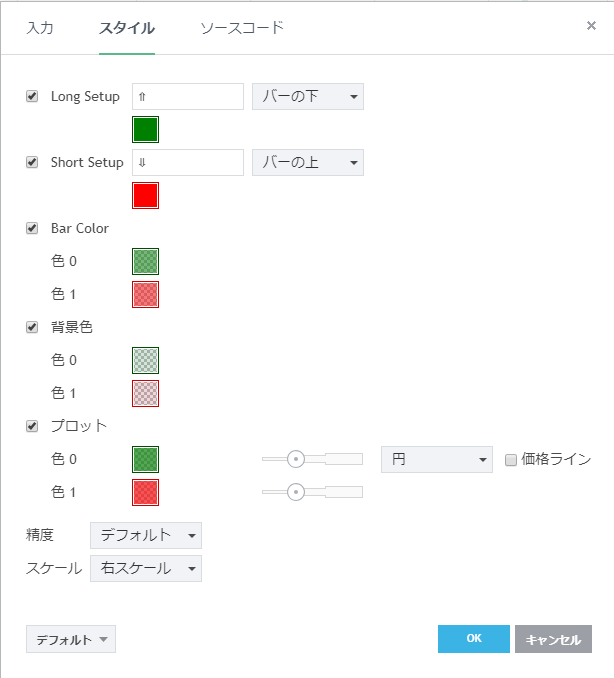Switch to the 入力 tab
This screenshot has width=614, height=678.
tap(40, 27)
